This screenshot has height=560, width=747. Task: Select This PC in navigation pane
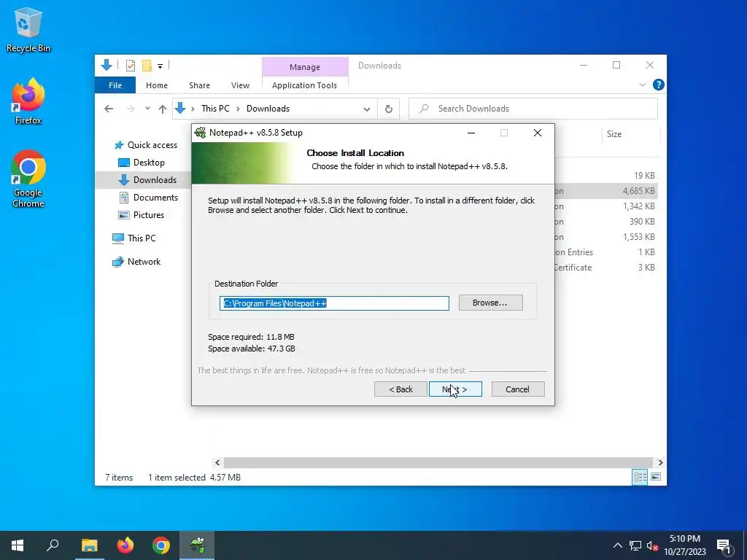(x=134, y=238)
